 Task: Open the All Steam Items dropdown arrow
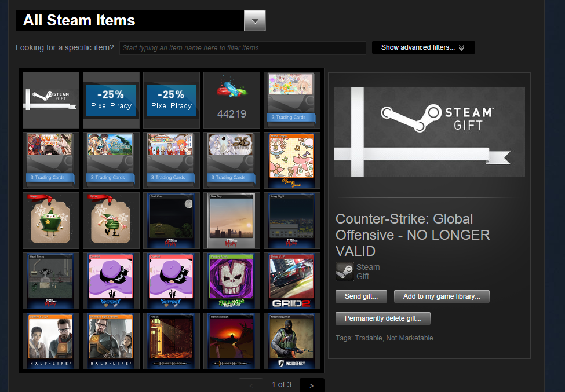[x=255, y=20]
